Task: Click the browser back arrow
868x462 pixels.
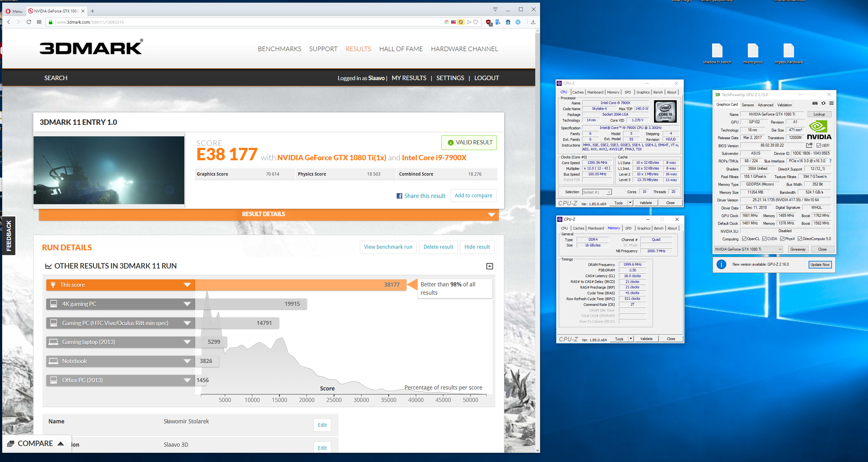Action: tap(9, 22)
